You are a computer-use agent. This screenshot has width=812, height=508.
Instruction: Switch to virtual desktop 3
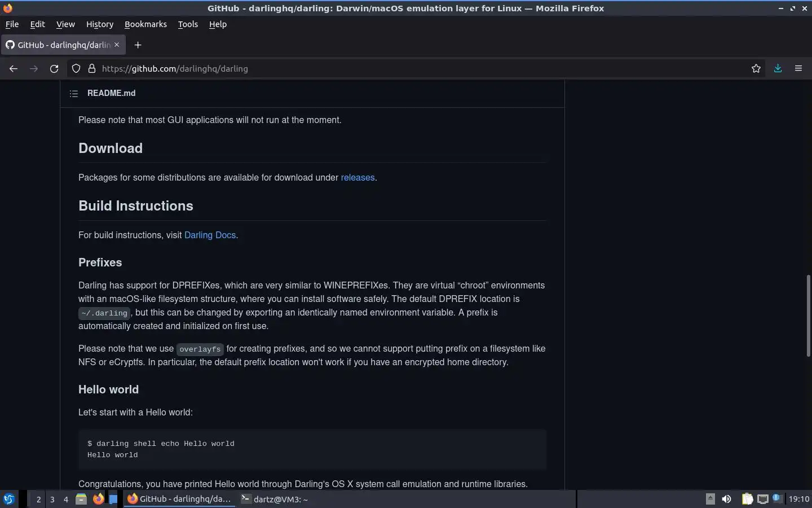tap(52, 499)
